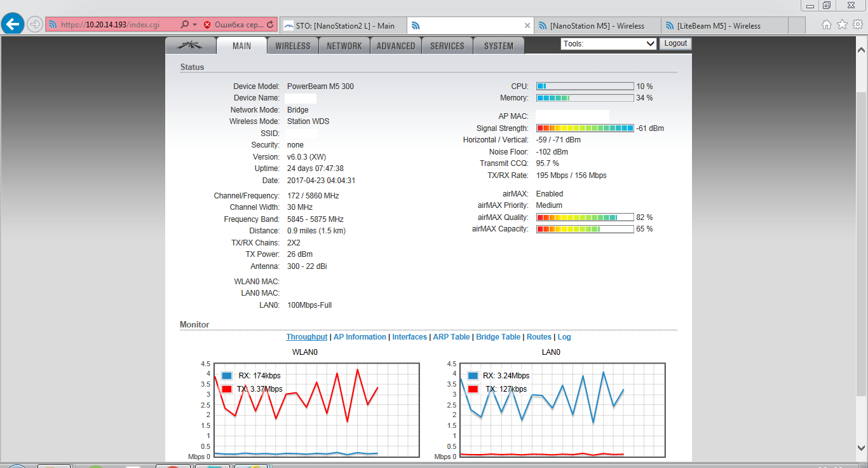Click the favorites star icon

click(842, 25)
